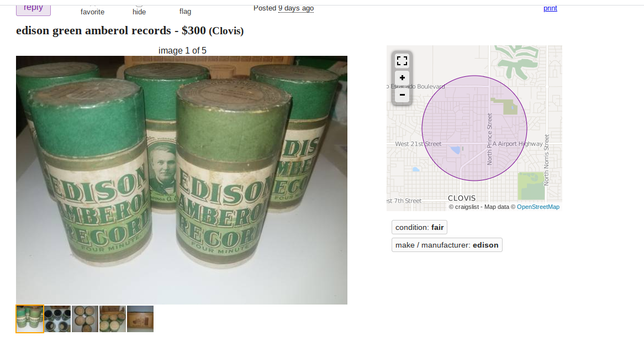Screen dimensions: 644x341
Task: Flag this posting
Action: 185,10
